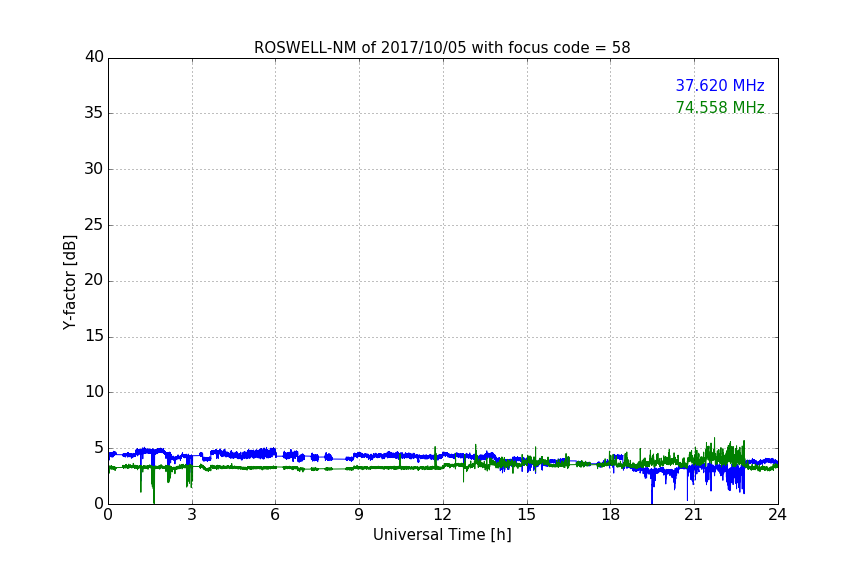This screenshot has width=864, height=576.
Task: Click y-axis tick label 10
Action: [x=94, y=392]
